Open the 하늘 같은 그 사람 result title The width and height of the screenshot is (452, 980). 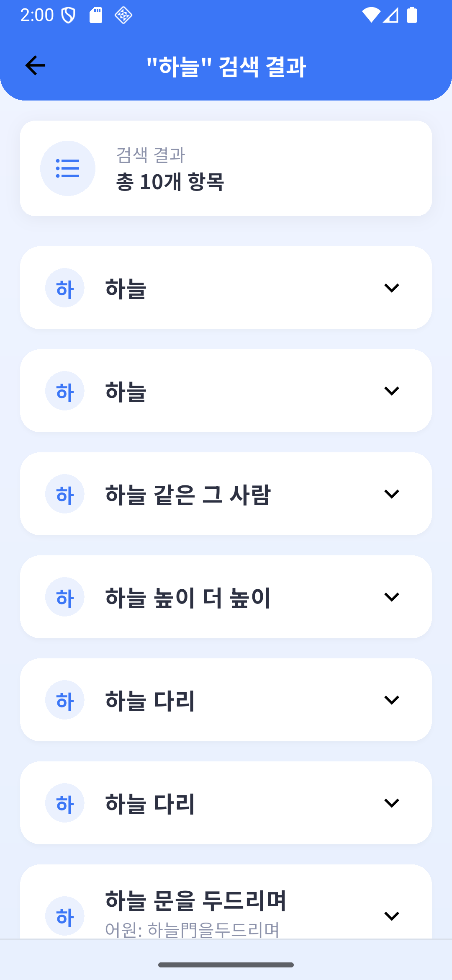187,494
